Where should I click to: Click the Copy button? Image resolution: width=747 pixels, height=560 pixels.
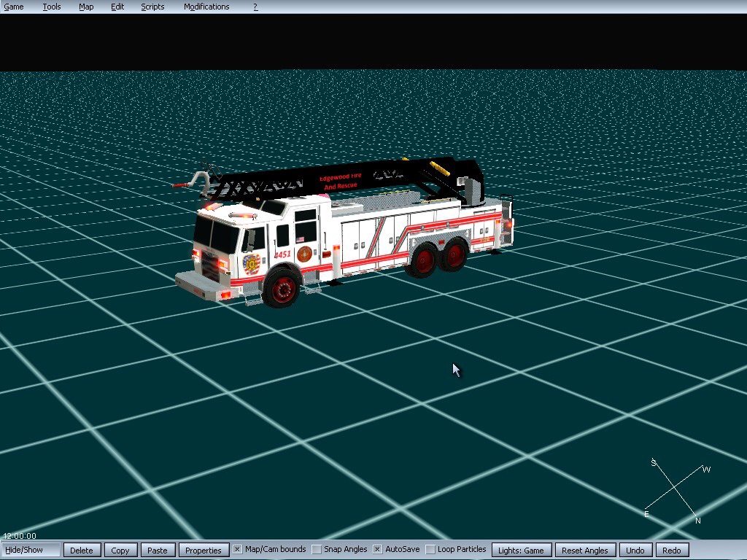click(x=120, y=550)
